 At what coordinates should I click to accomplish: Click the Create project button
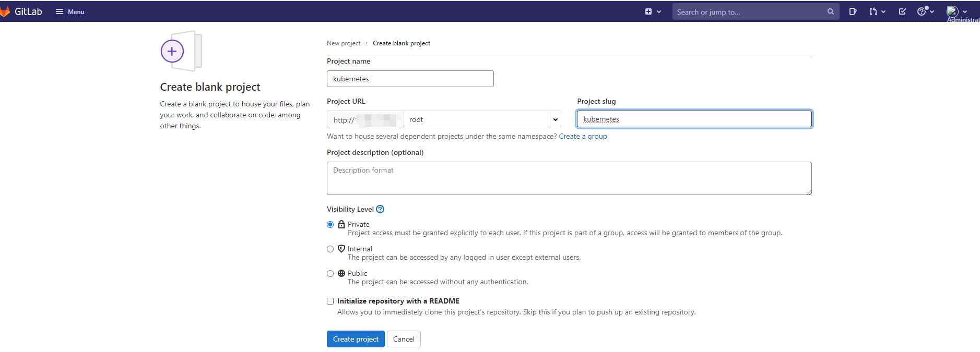356,339
